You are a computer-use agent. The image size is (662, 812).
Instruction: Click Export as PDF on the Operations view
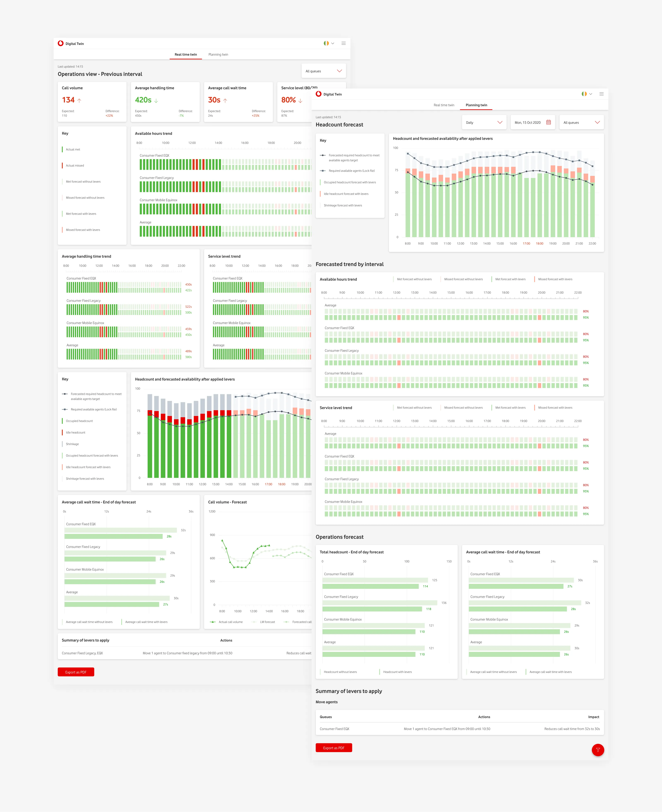pos(76,672)
